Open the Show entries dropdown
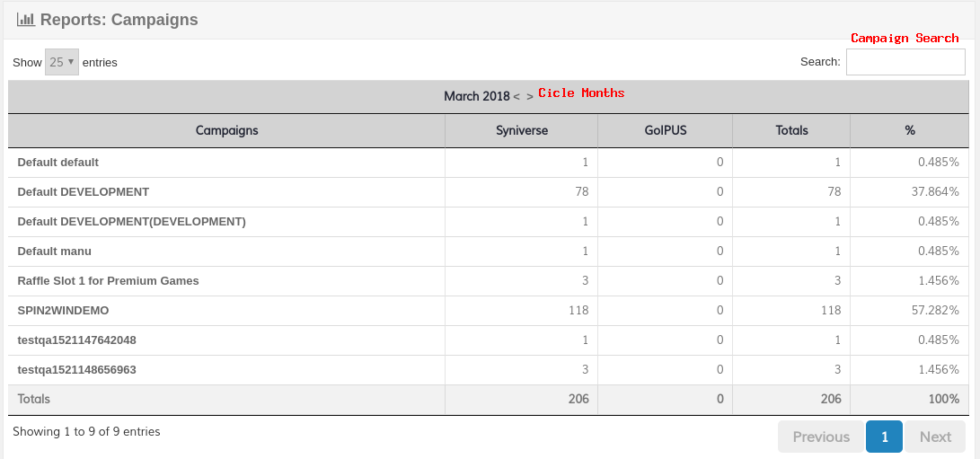The image size is (980, 459). tap(62, 62)
